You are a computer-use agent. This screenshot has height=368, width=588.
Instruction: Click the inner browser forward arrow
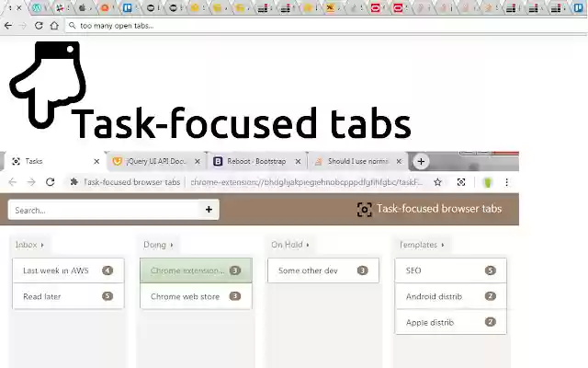[x=31, y=182]
